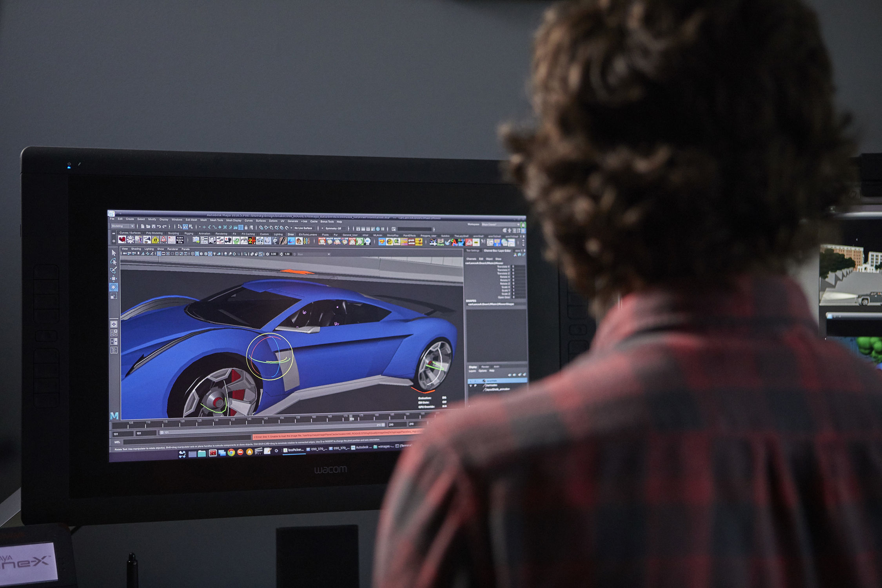Switch to Rigging shelf tab

pyautogui.click(x=189, y=234)
